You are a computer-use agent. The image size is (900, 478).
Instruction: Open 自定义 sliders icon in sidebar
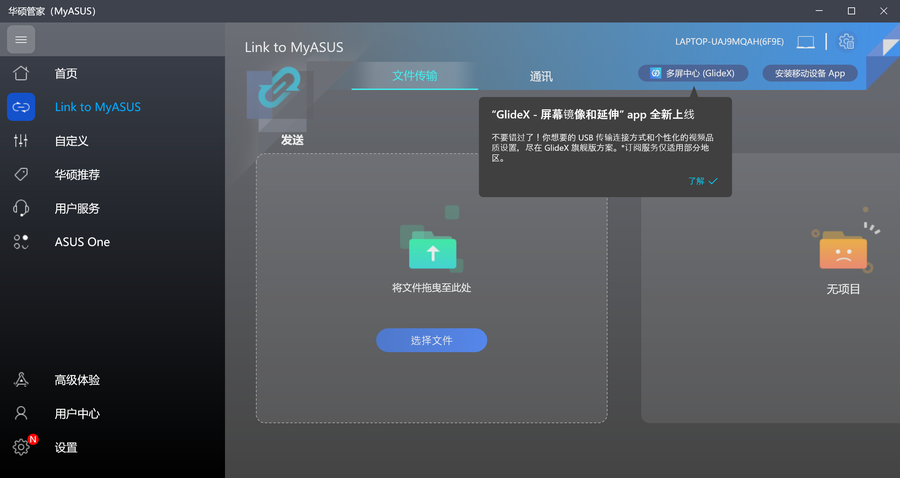(x=21, y=141)
